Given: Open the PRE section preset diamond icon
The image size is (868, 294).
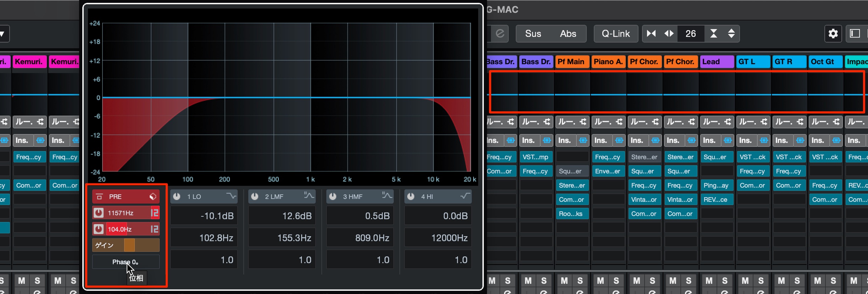Looking at the screenshot, I should click(153, 196).
